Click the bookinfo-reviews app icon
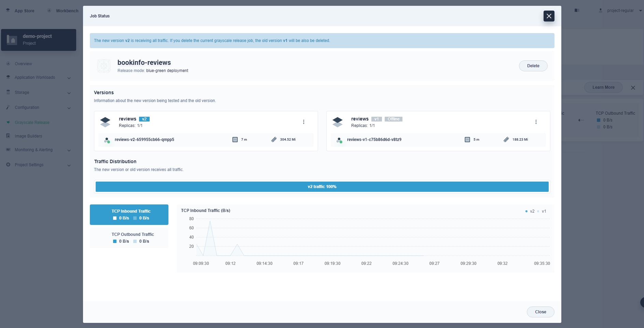 [x=104, y=66]
